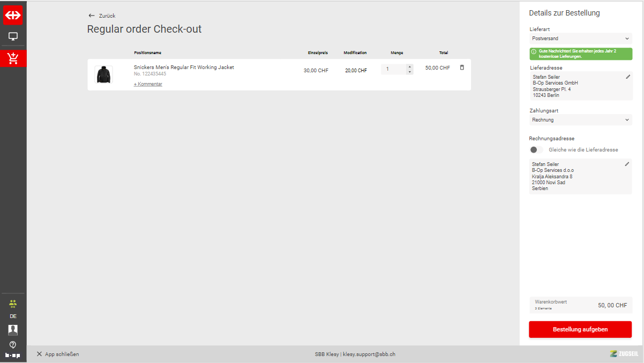Go back using the Zurück link

[x=102, y=16]
